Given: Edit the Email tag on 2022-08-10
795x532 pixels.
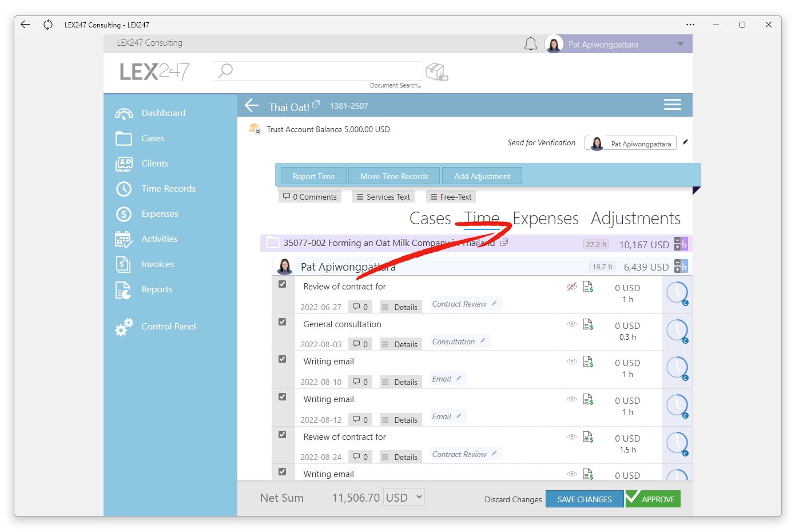Looking at the screenshot, I should tap(459, 378).
